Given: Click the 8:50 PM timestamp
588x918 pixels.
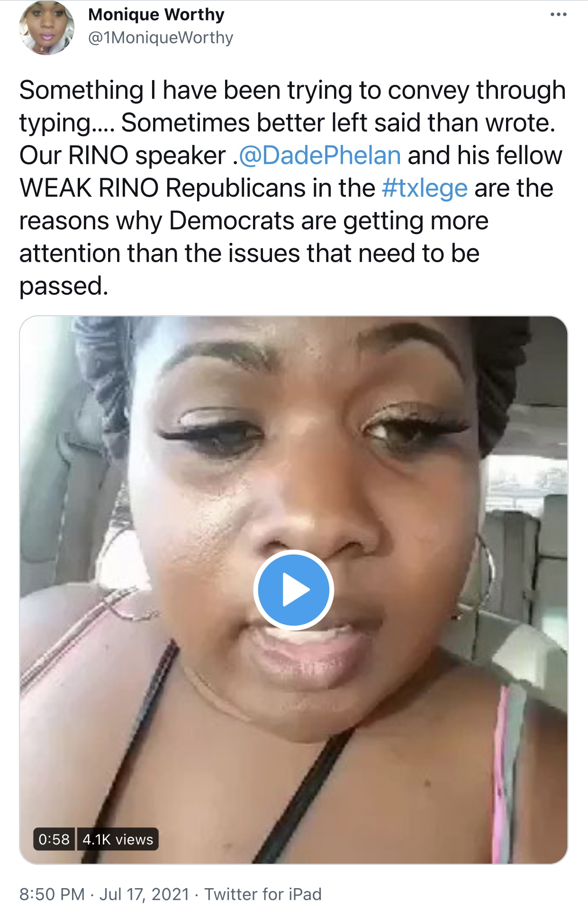Looking at the screenshot, I should point(52,894).
